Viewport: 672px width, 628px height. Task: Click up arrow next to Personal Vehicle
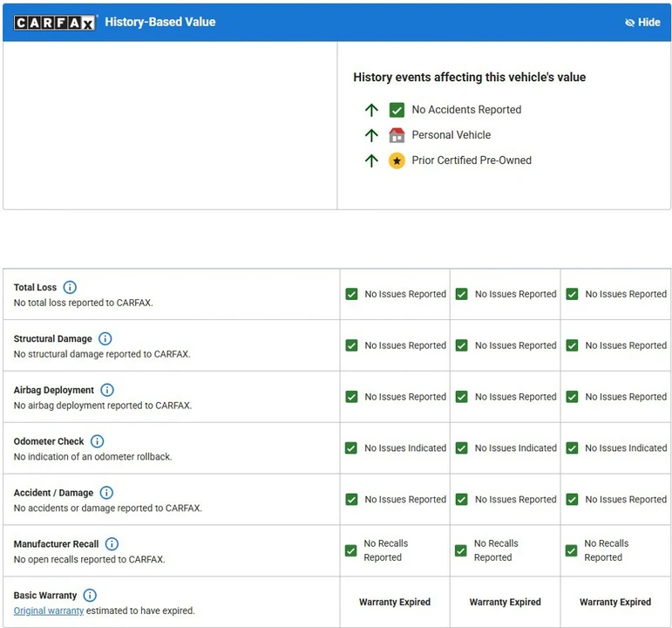(x=371, y=135)
